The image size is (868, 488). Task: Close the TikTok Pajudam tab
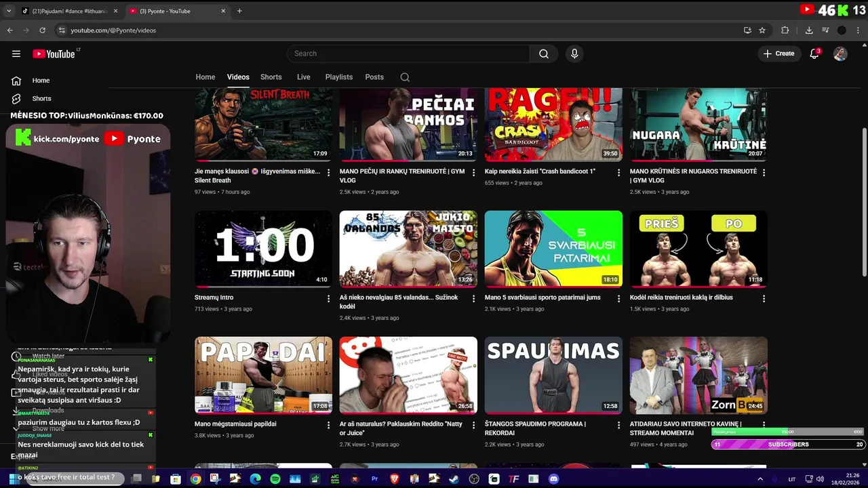tap(115, 11)
